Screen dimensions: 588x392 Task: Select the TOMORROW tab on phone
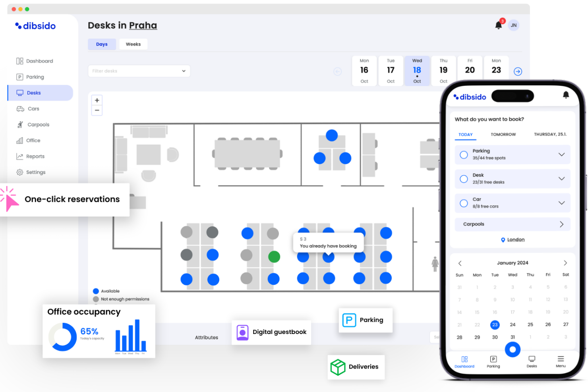tap(503, 135)
